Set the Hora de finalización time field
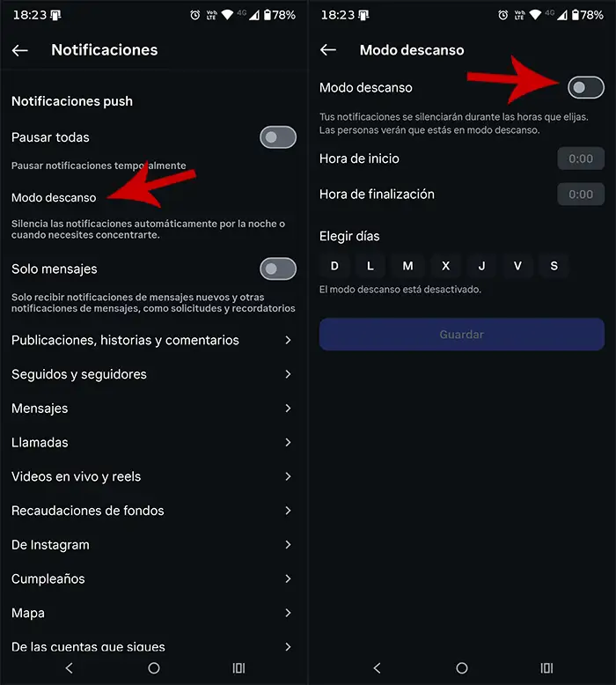 [581, 195]
